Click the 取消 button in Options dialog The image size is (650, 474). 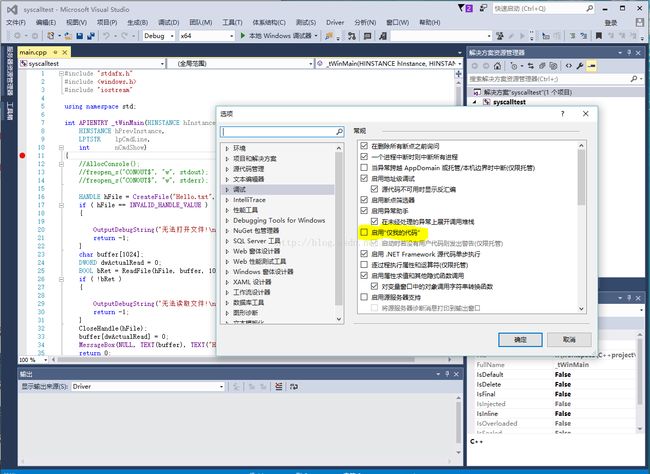click(569, 340)
